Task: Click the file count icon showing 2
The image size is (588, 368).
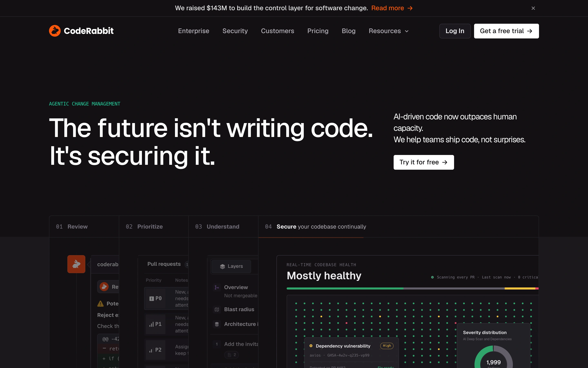Action: [x=229, y=355]
